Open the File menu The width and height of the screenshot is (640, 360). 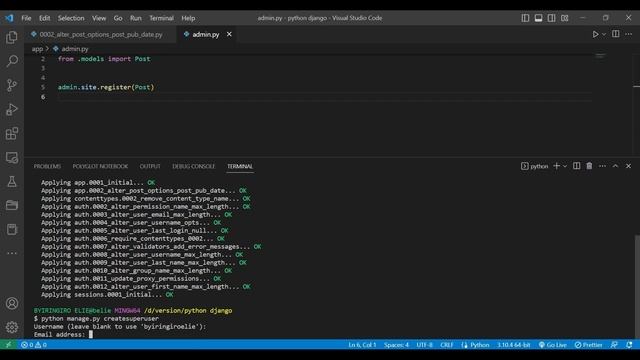(26, 18)
